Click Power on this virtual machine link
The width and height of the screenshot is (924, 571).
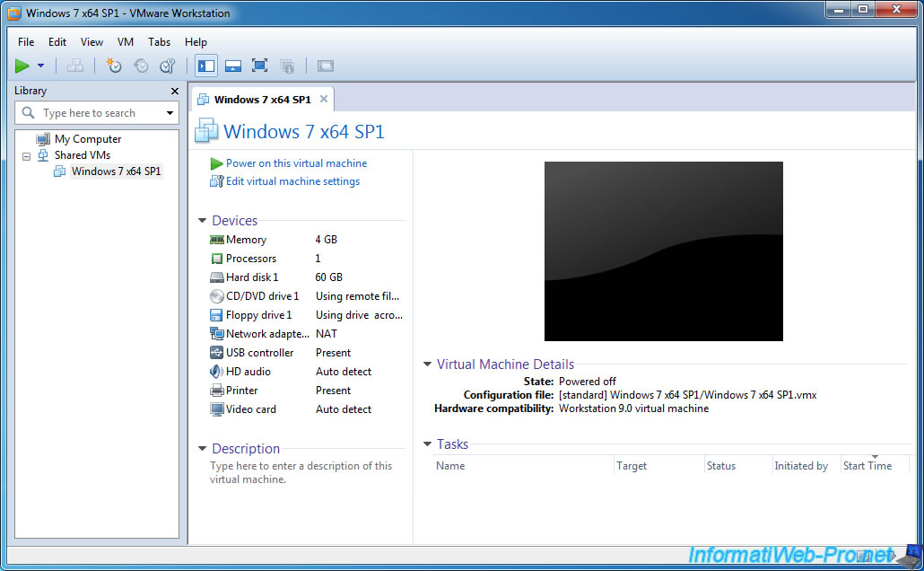point(296,163)
